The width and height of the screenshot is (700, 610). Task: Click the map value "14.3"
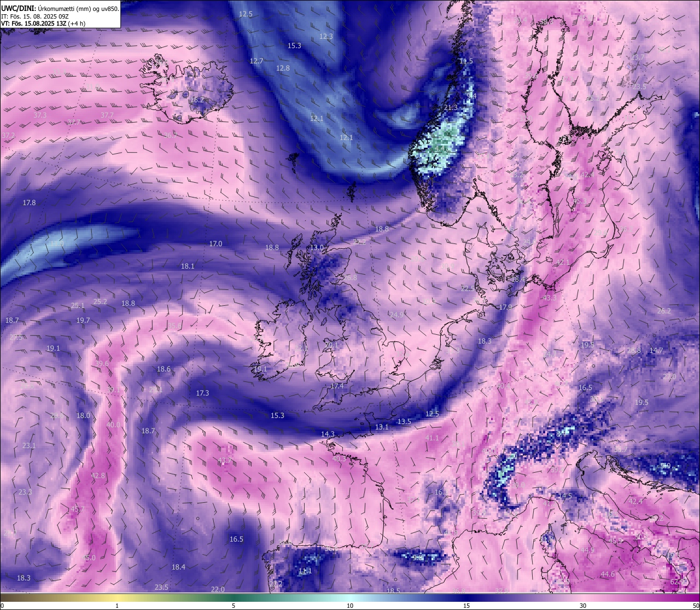(x=328, y=434)
